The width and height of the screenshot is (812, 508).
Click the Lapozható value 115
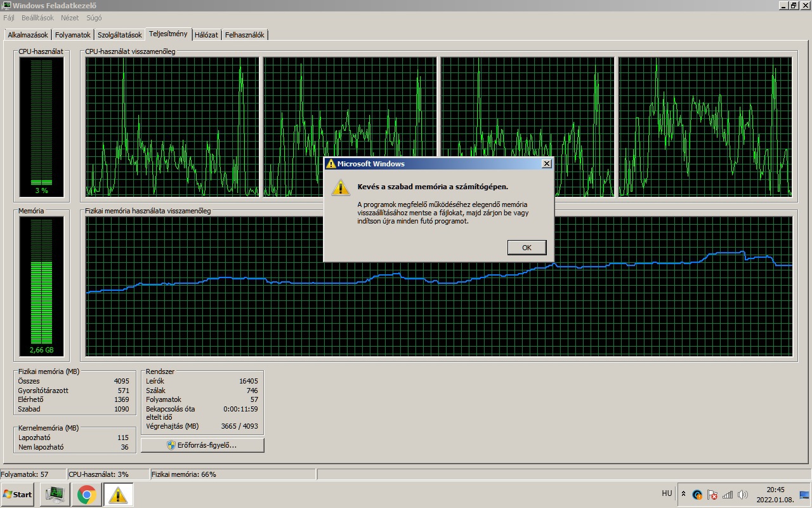click(123, 438)
